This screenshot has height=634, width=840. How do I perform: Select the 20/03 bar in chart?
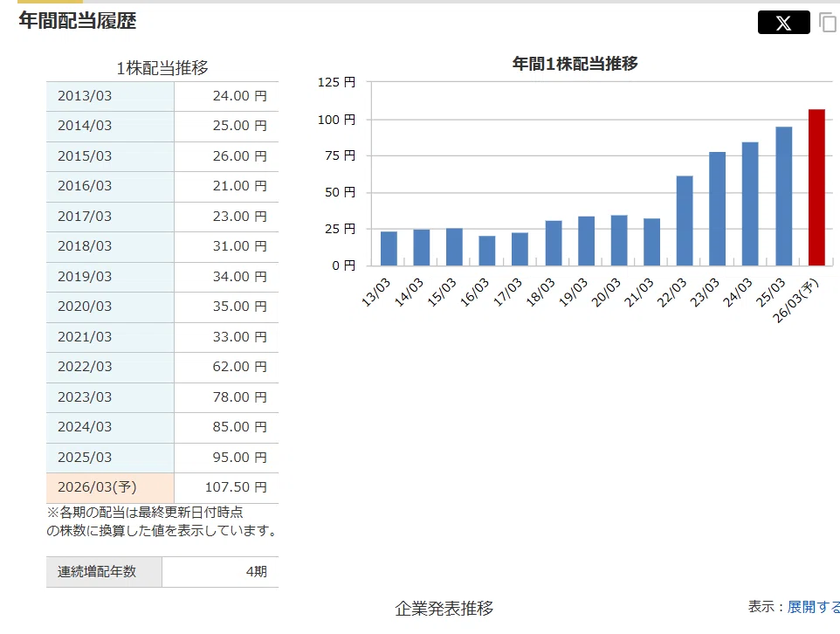[x=619, y=241]
